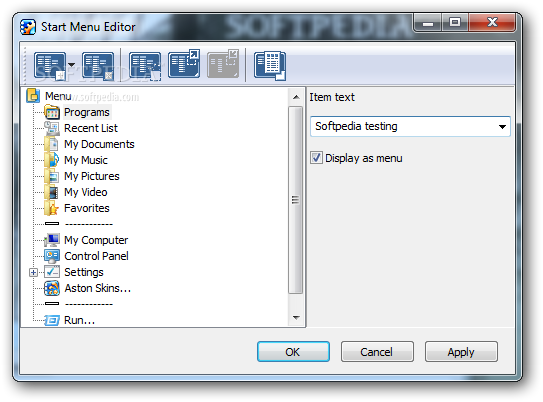Click the separator icon above Run...

click(x=52, y=304)
